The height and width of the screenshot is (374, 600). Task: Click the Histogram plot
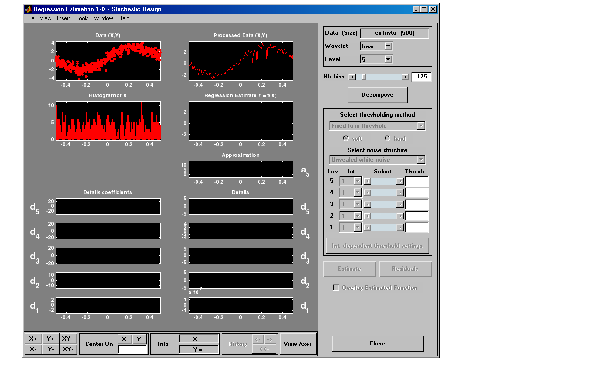tap(108, 121)
